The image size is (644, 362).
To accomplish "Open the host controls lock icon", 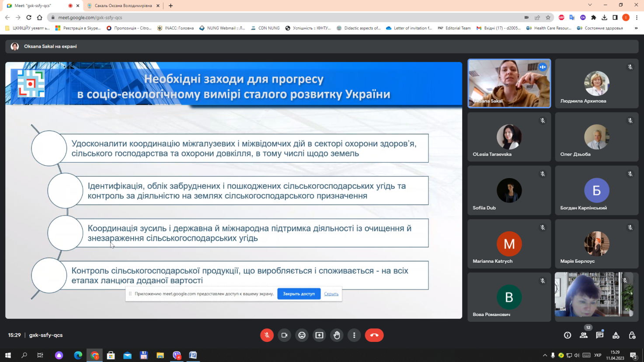I will coord(632,335).
